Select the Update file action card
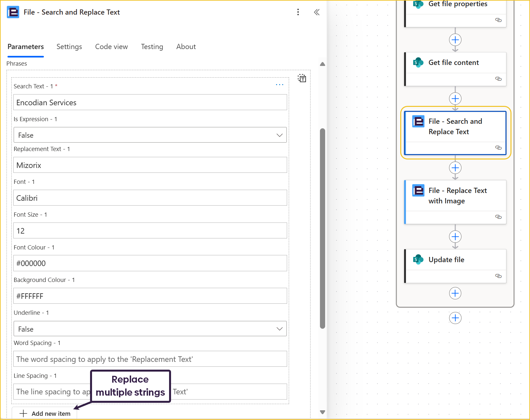The height and width of the screenshot is (420, 530). tap(455, 260)
